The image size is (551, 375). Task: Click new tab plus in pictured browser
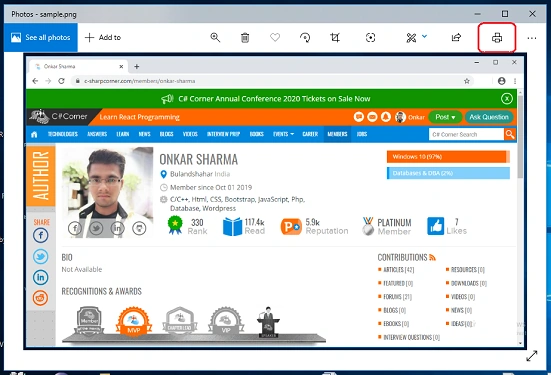coord(137,66)
